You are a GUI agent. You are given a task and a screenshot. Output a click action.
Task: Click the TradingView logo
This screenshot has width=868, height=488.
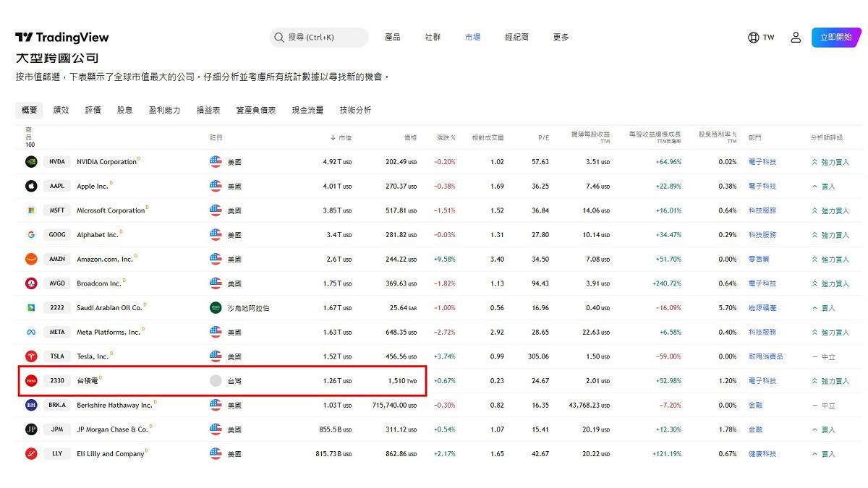click(x=62, y=38)
